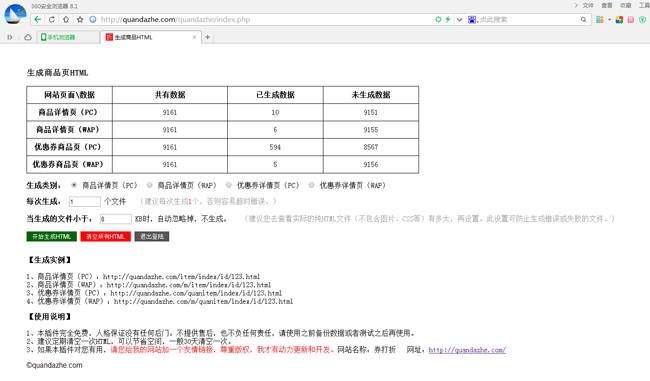Open the 文件 menu
Screen dimensions: 650x381
click(588, 5)
